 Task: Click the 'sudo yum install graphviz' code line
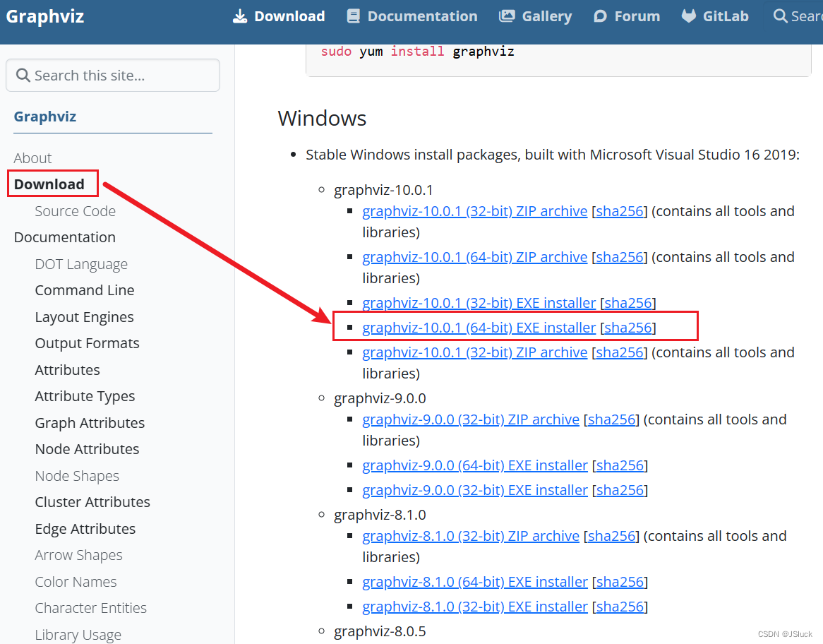pos(418,52)
